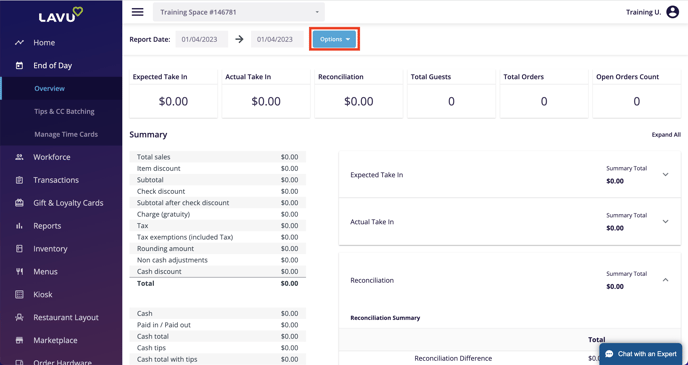Click the Cash tips row

[x=218, y=348]
